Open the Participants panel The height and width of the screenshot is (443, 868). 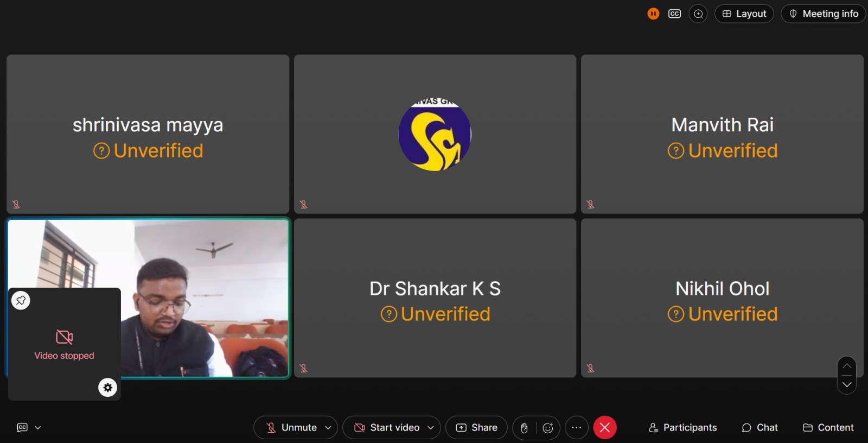coord(682,428)
